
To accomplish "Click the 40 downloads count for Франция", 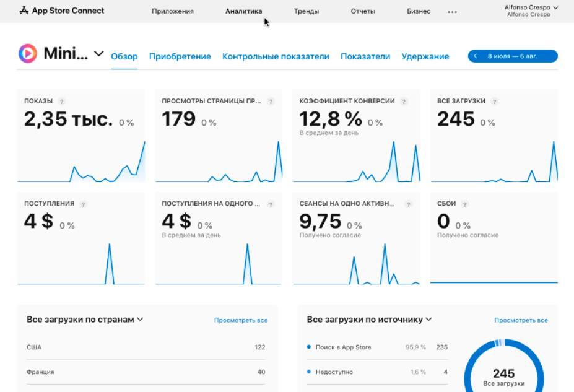I will pyautogui.click(x=261, y=372).
